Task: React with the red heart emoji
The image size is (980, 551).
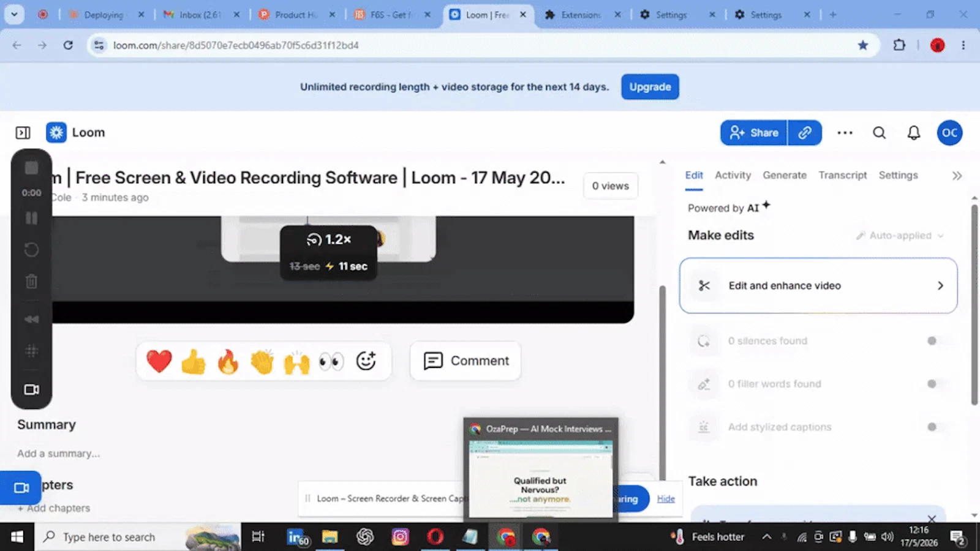Action: tap(159, 361)
